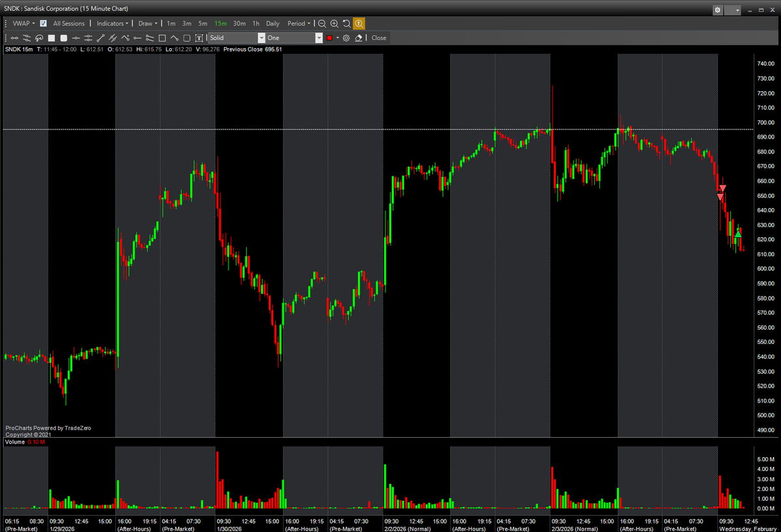Switch to the 30m timeframe
Screen dimensions: 781x532
240,23
